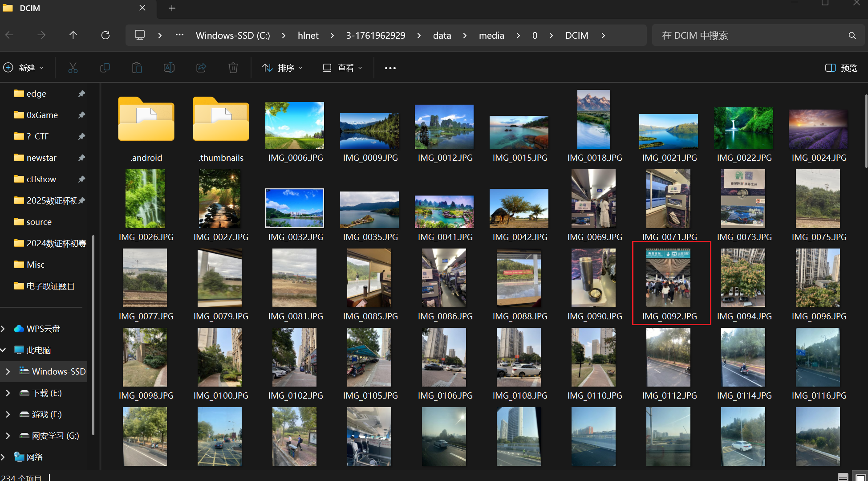Open a new tab with plus button
Screen dimensions: 868x481
[x=172, y=8]
